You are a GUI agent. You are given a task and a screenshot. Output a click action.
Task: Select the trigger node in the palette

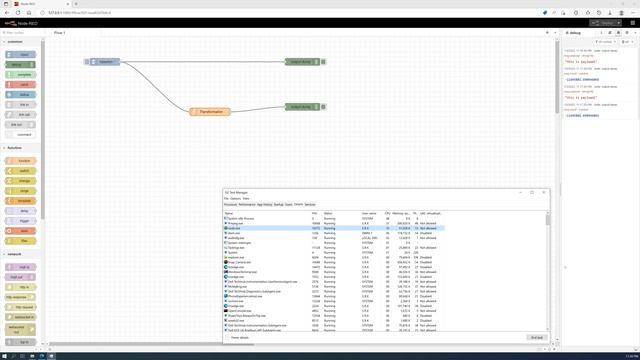tap(20, 221)
